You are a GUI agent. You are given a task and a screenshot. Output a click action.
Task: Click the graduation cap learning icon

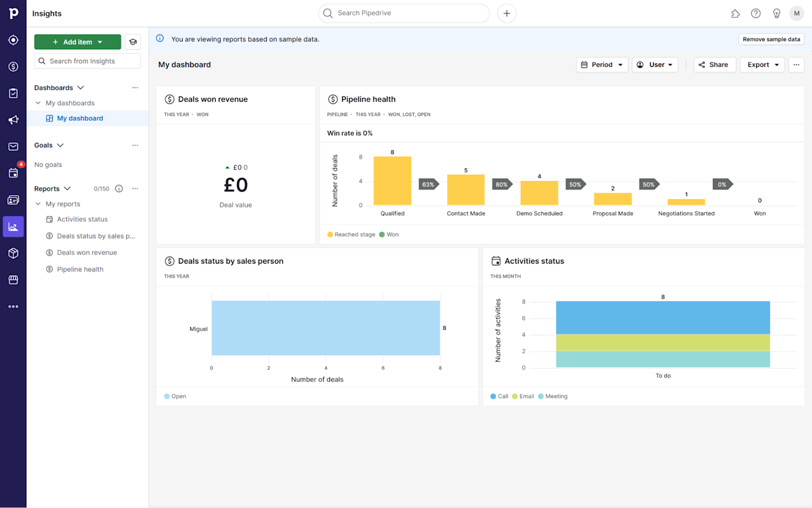coord(133,42)
